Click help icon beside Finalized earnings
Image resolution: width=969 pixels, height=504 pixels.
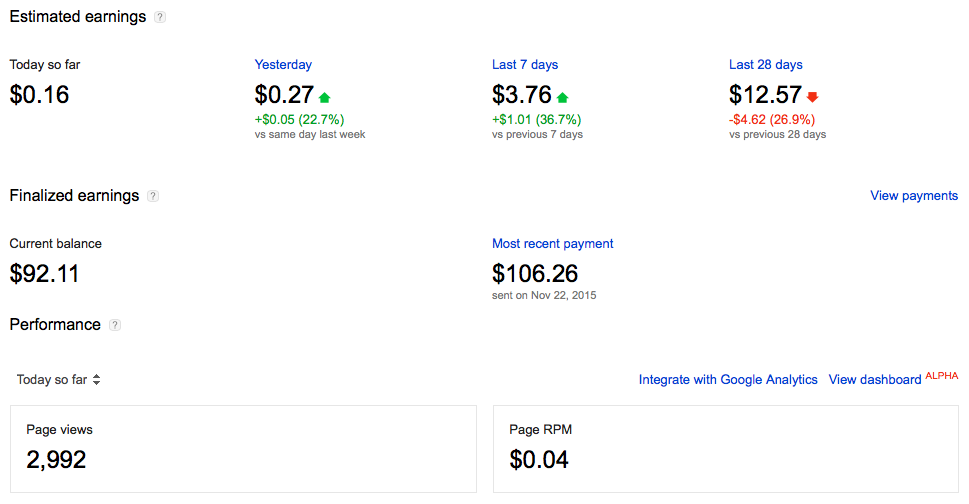pos(153,196)
